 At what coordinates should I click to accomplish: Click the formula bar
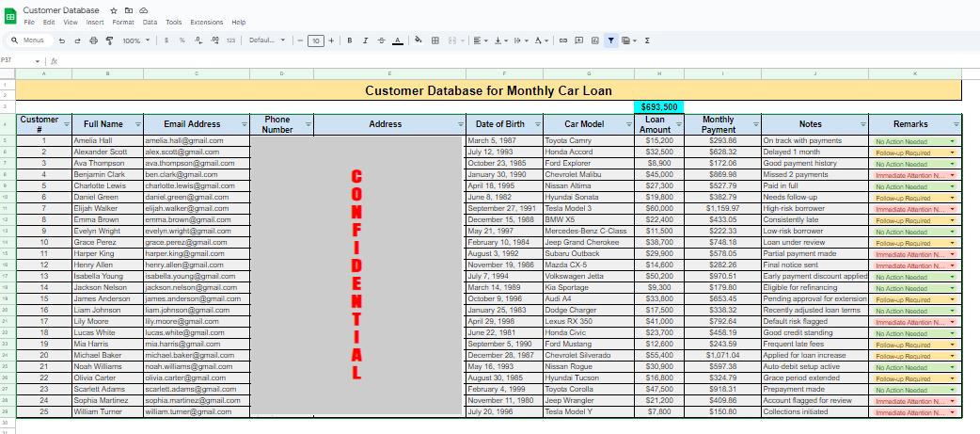pyautogui.click(x=519, y=61)
